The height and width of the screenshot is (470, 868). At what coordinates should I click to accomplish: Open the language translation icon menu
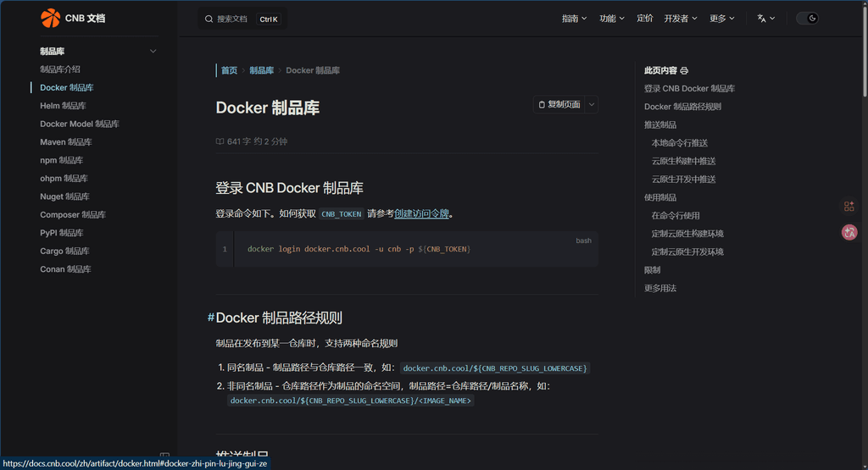pyautogui.click(x=765, y=19)
